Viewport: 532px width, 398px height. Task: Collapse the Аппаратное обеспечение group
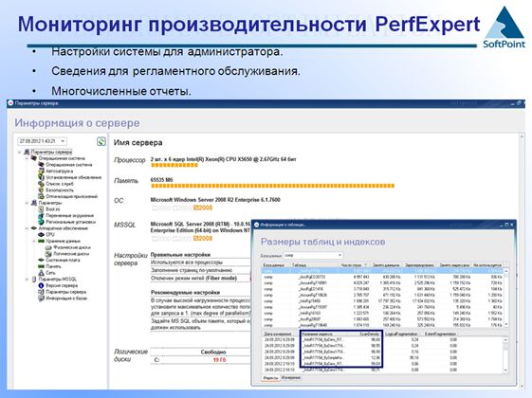pos(28,228)
